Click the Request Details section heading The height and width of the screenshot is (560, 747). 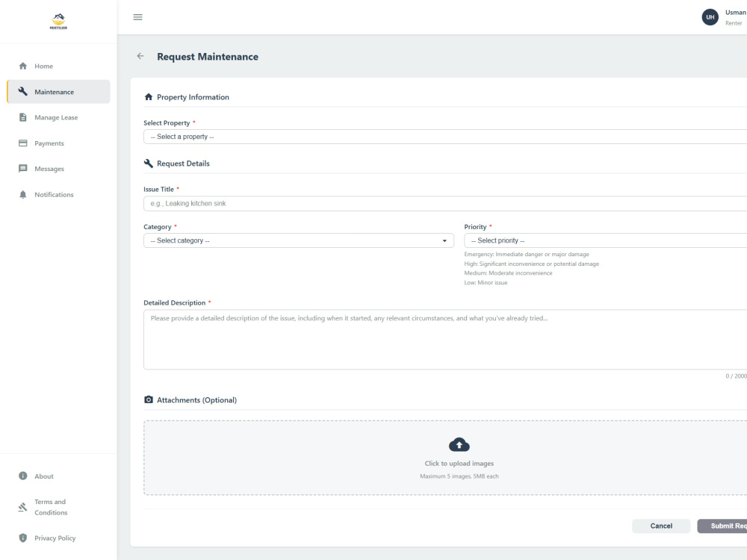(184, 164)
